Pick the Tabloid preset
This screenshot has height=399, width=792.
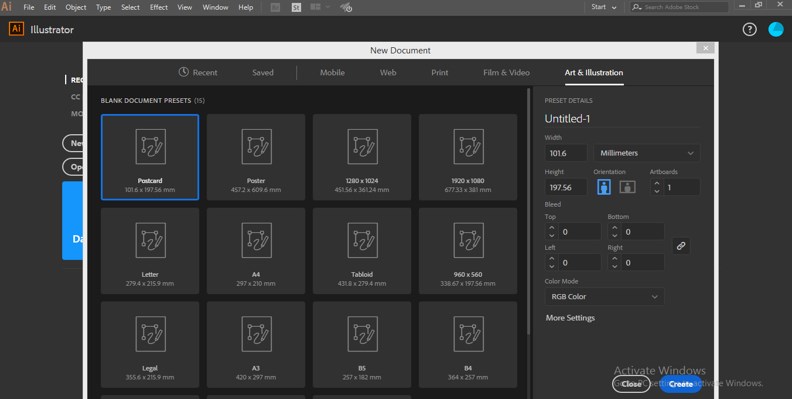pyautogui.click(x=362, y=251)
